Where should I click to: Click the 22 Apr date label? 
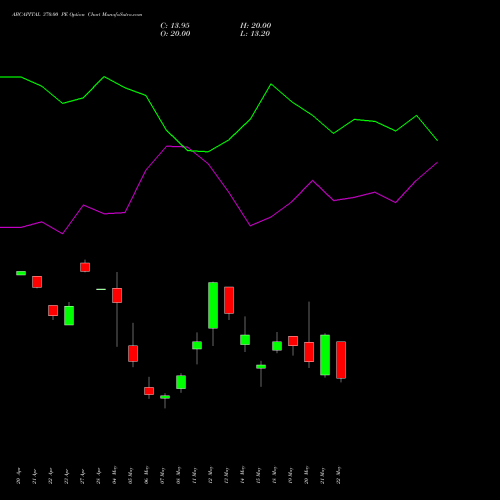click(50, 476)
